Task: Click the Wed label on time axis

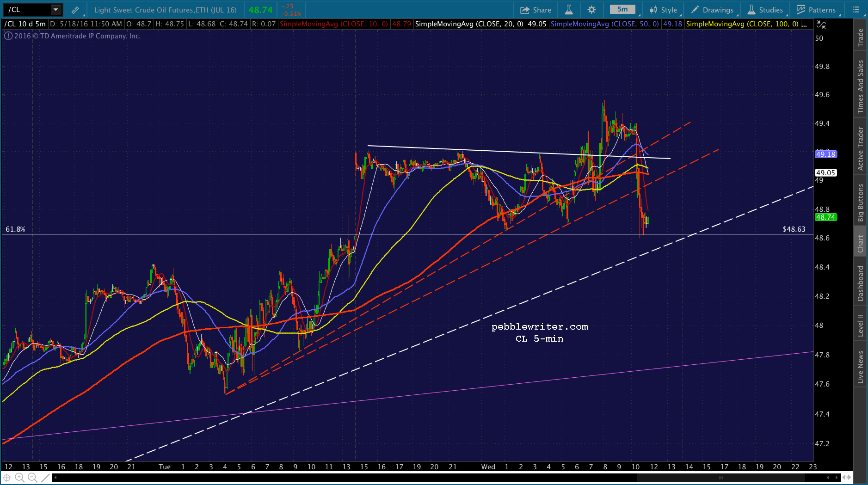Action: [x=488, y=467]
